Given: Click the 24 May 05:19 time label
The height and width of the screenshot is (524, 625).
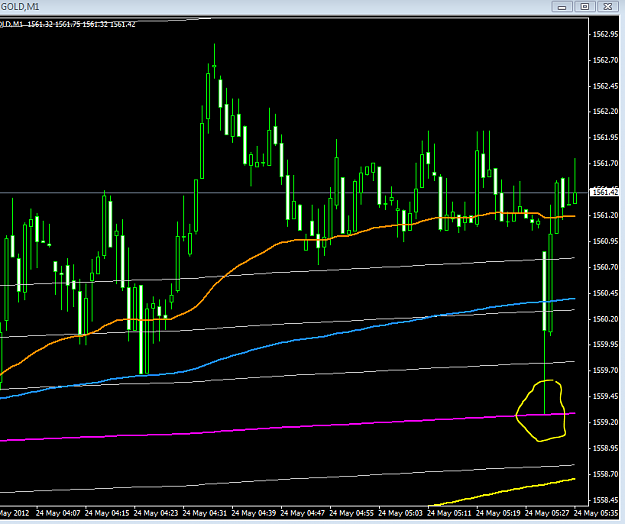Looking at the screenshot, I should (498, 513).
